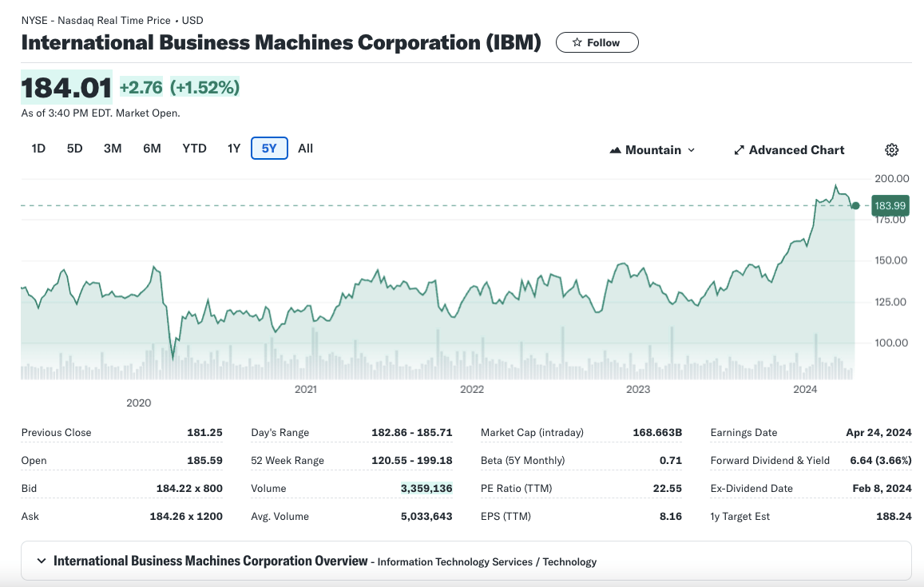This screenshot has width=924, height=587.
Task: Click the 200.00 price axis label
Action: click(891, 178)
